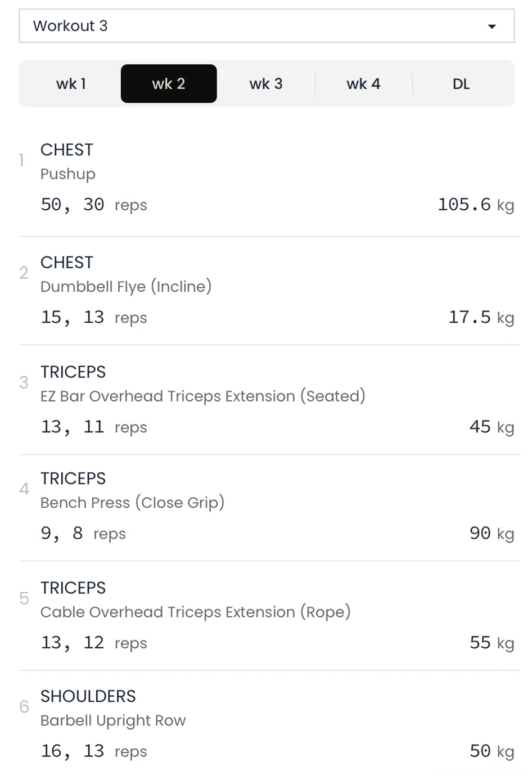Click the 50, 30 reps Pushup value
The height and width of the screenshot is (776, 532).
tap(93, 205)
